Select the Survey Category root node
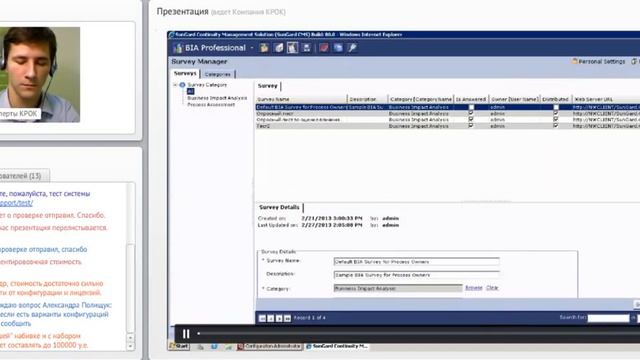The image size is (640, 360). tap(207, 85)
